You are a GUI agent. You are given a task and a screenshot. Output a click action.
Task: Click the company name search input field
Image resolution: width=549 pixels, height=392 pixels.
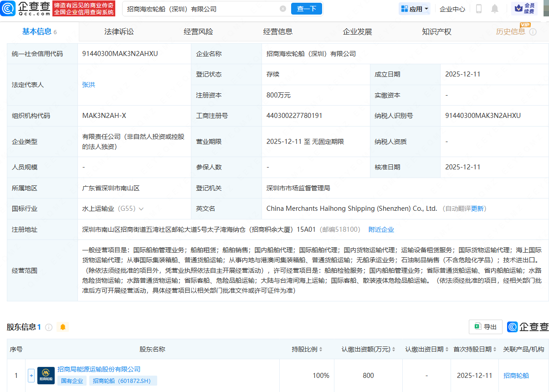pyautogui.click(x=200, y=9)
